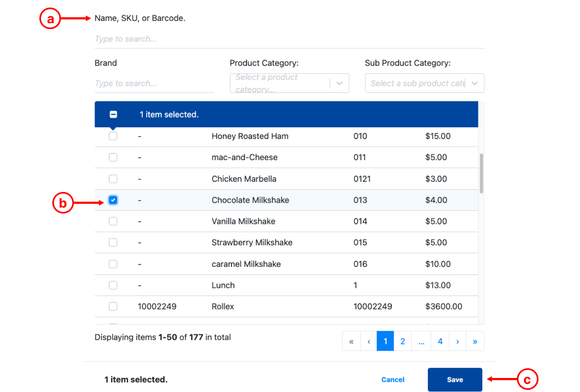Click the product list vertical scrollbar
Screen dimensions: 580x392
481,174
